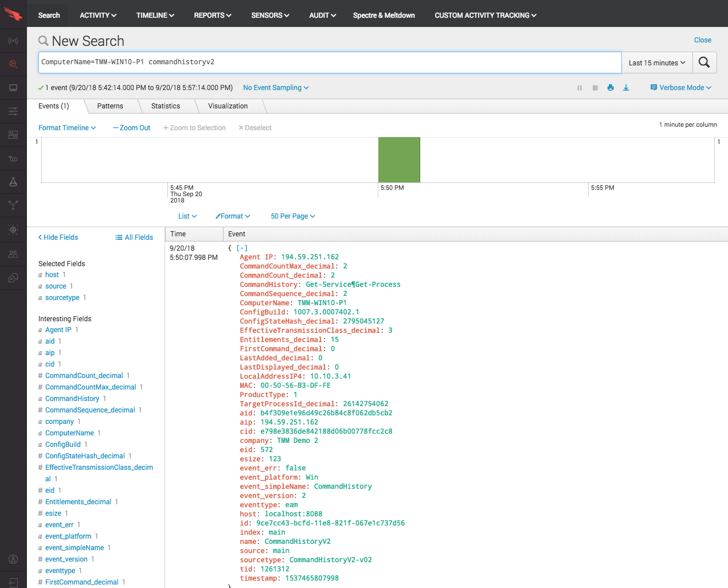Viewport: 728px width, 588px height.
Task: Click the host selected field
Action: pos(52,275)
